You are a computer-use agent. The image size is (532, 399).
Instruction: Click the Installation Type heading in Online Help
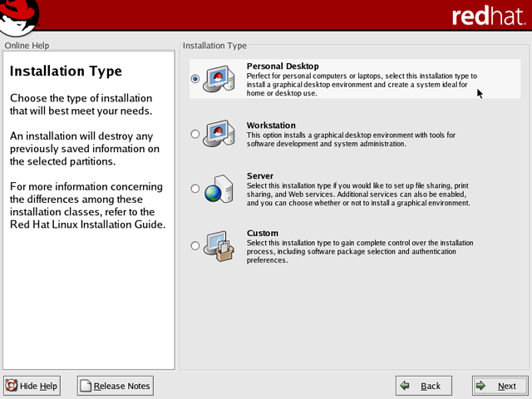(66, 71)
